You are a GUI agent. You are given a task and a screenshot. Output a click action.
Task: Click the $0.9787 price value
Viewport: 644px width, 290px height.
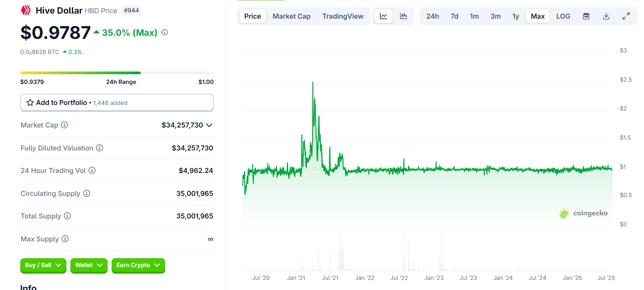point(56,33)
